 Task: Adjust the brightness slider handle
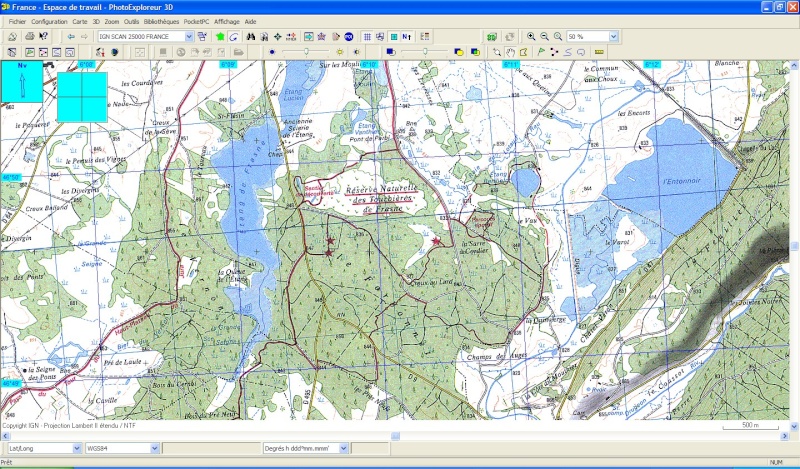click(306, 52)
